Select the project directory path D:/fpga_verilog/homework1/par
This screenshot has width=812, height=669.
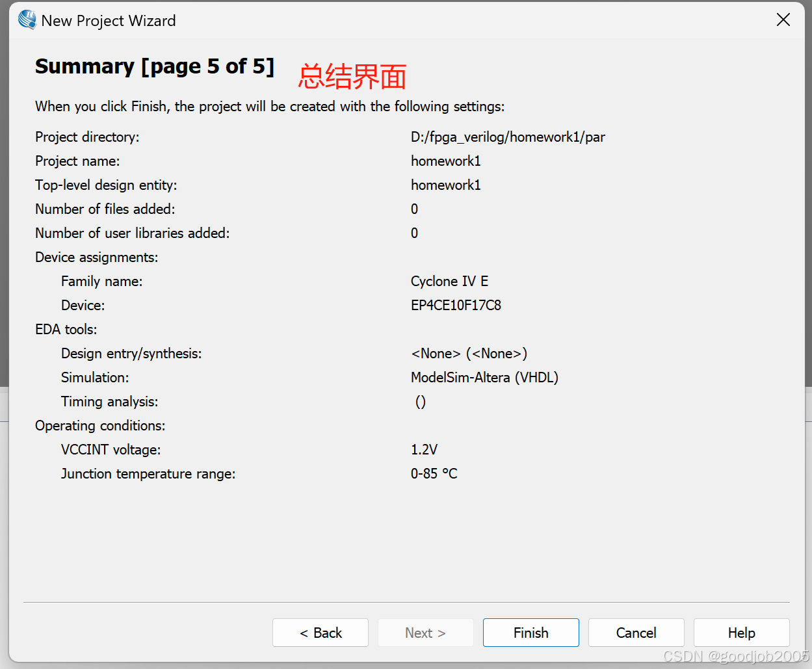508,137
